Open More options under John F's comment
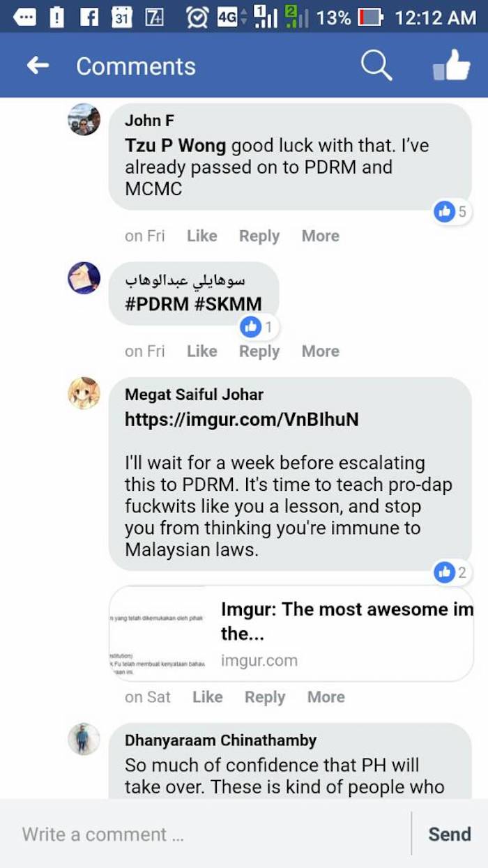This screenshot has height=868, width=488. pos(320,236)
